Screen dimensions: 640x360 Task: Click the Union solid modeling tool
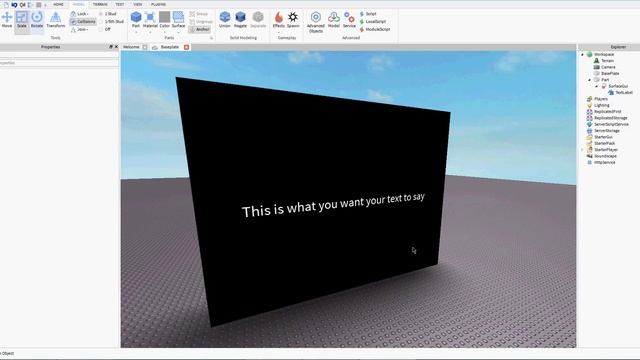click(224, 19)
